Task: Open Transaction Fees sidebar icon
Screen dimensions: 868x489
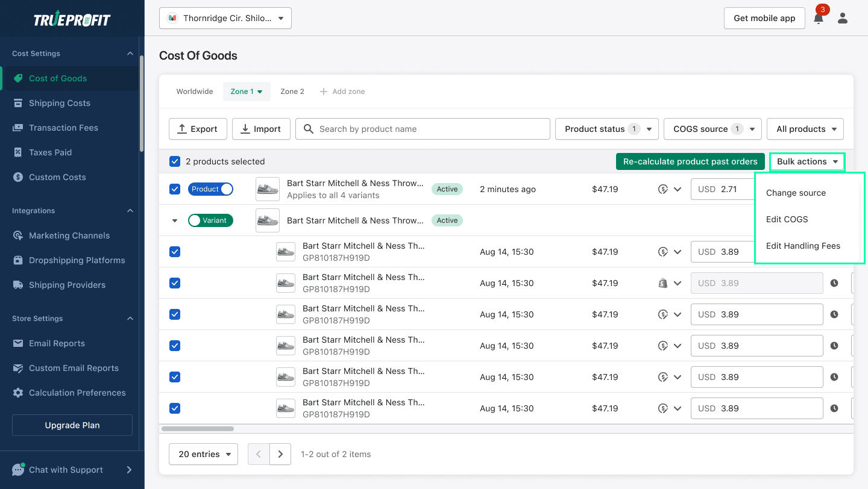Action: coord(18,128)
